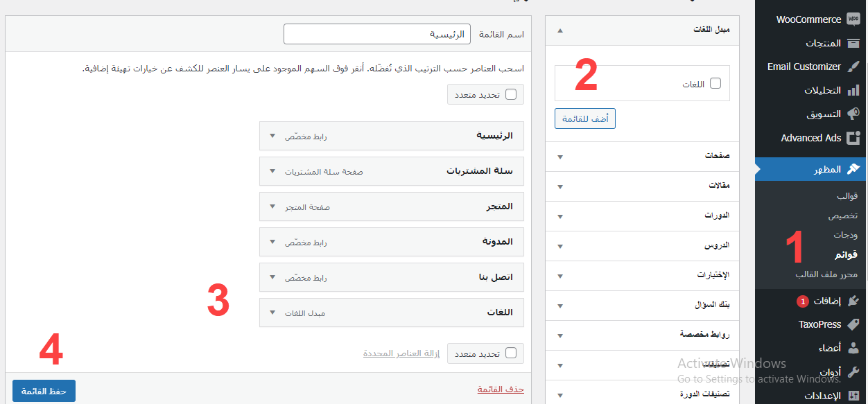The image size is (868, 404).
Task: Click إزالة العناصر المحددة link
Action: [401, 353]
